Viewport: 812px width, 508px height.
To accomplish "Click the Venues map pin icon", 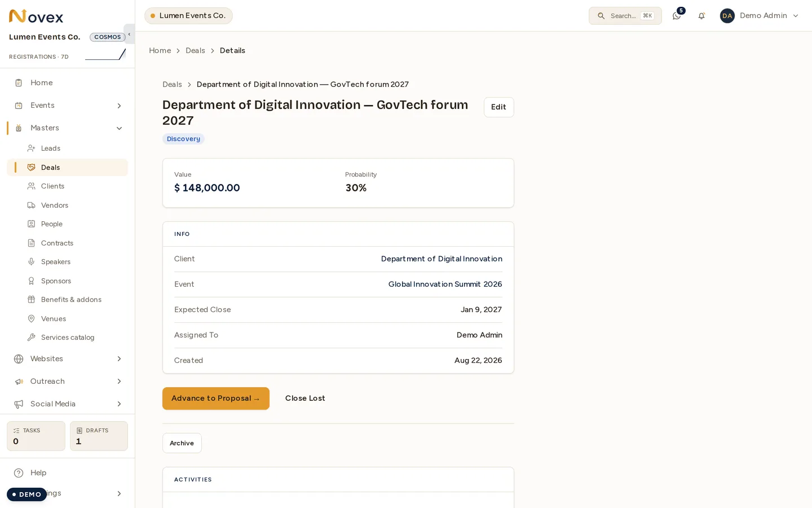I will click(x=32, y=319).
